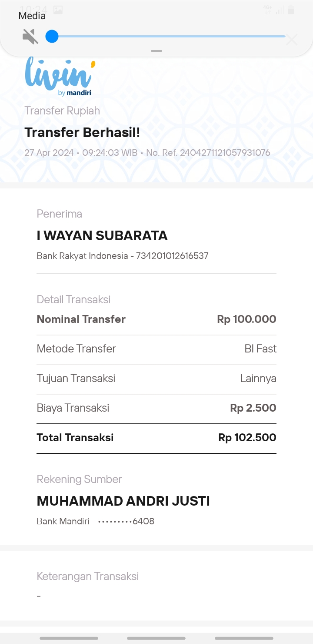The height and width of the screenshot is (644, 313).
Task: Tap the right bottom navigation bar
Action: (244, 638)
